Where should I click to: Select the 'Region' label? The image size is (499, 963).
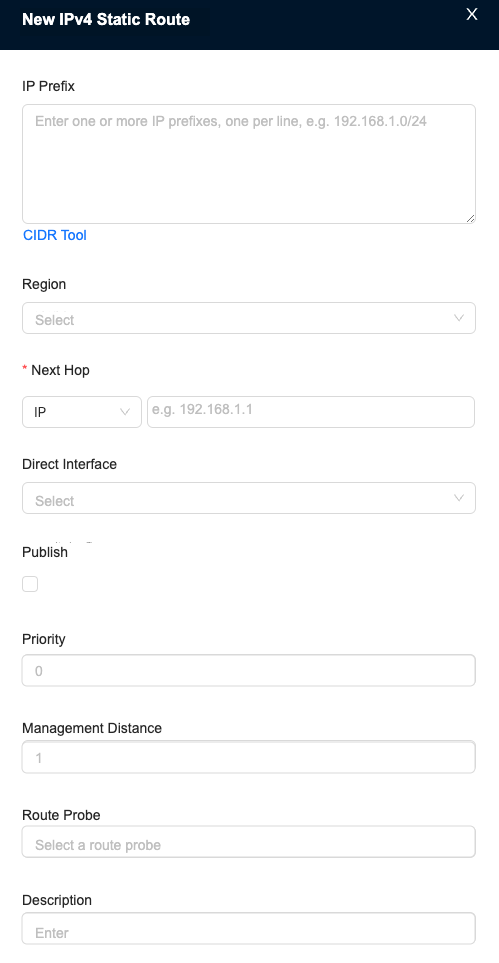(44, 284)
